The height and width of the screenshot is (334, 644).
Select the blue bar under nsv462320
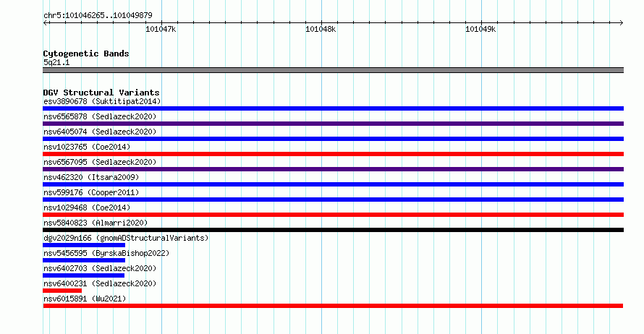[333, 184]
